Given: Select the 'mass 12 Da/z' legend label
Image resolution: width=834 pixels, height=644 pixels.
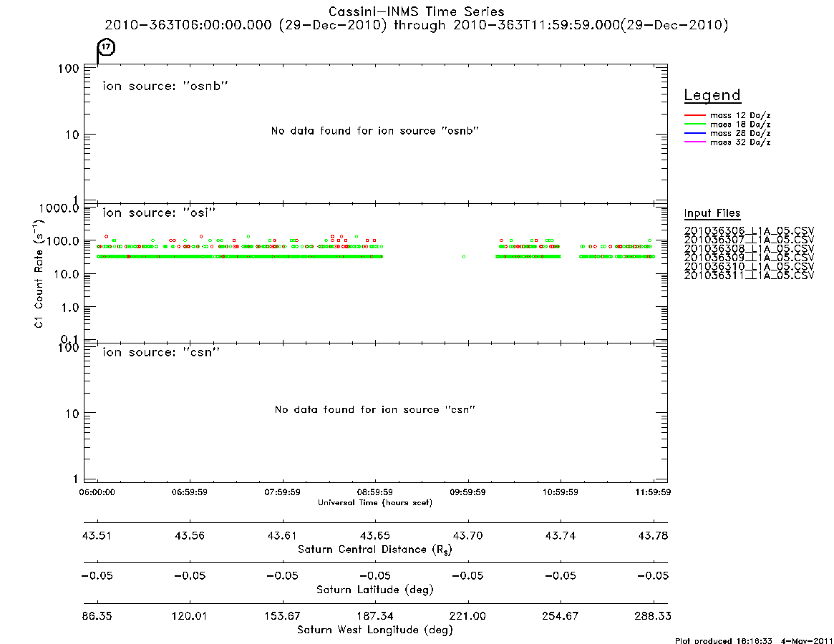Looking at the screenshot, I should [x=740, y=115].
